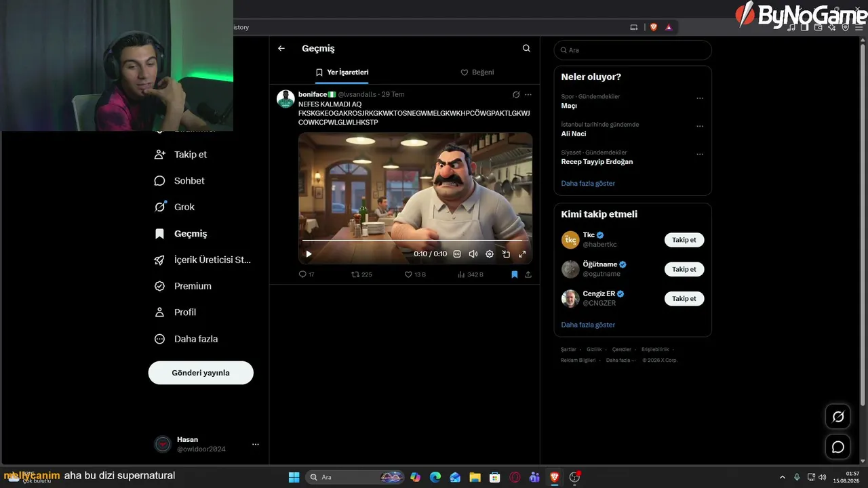Toggle closed captions on the video
868x488 pixels.
click(x=457, y=254)
